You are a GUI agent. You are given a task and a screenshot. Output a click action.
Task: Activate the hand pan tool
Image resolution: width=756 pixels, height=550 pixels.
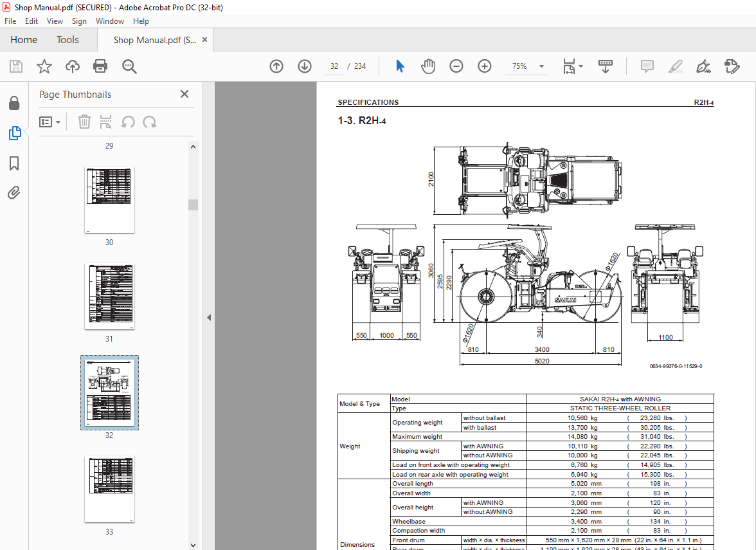[x=428, y=66]
